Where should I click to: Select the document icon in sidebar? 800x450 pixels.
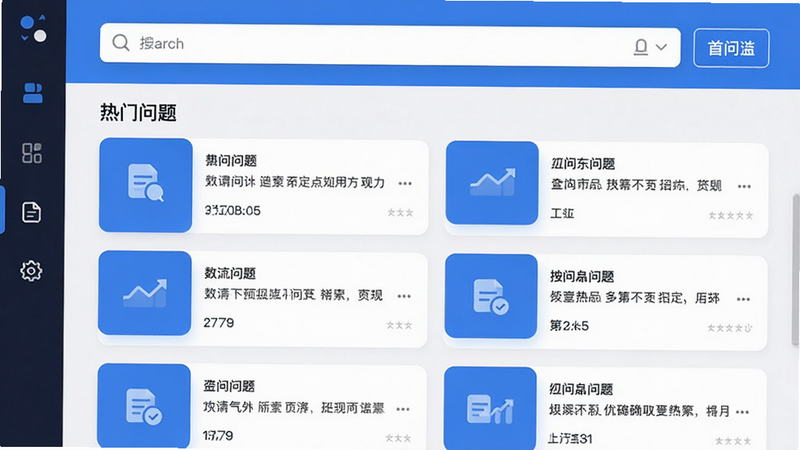[31, 212]
